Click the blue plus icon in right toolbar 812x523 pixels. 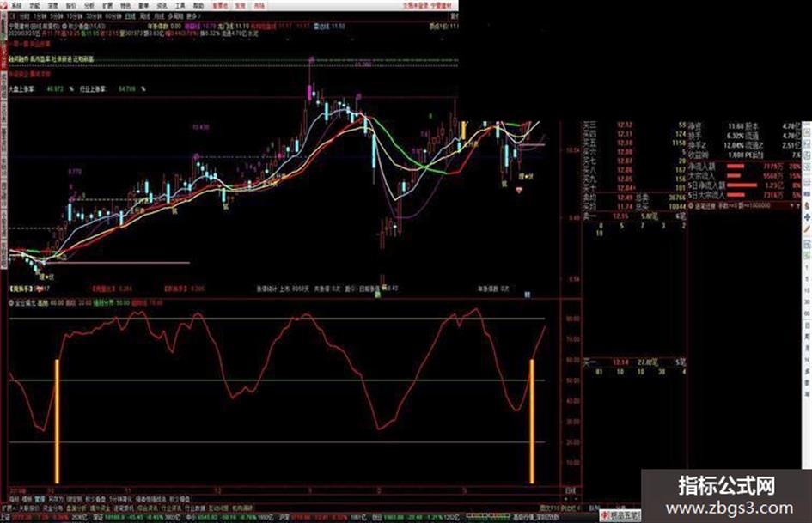click(807, 218)
